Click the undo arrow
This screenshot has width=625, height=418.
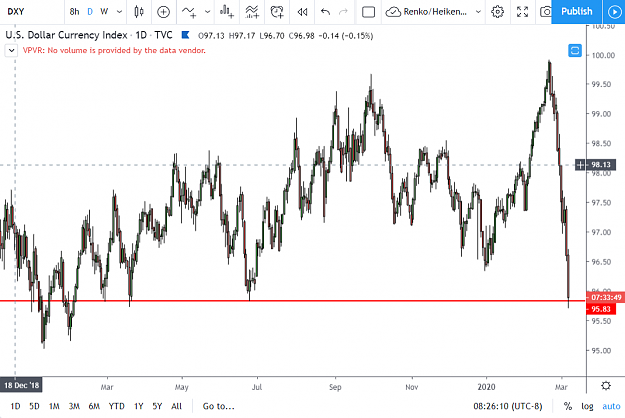click(x=325, y=12)
